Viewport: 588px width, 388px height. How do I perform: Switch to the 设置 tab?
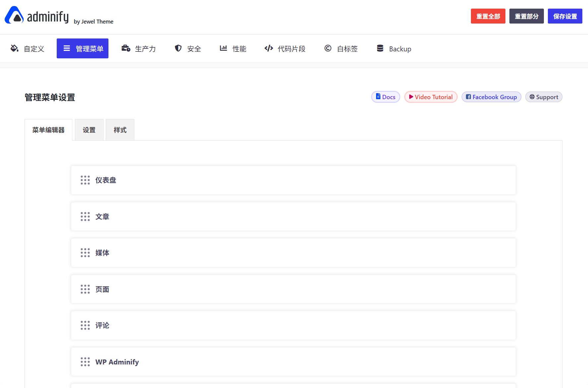pos(89,130)
